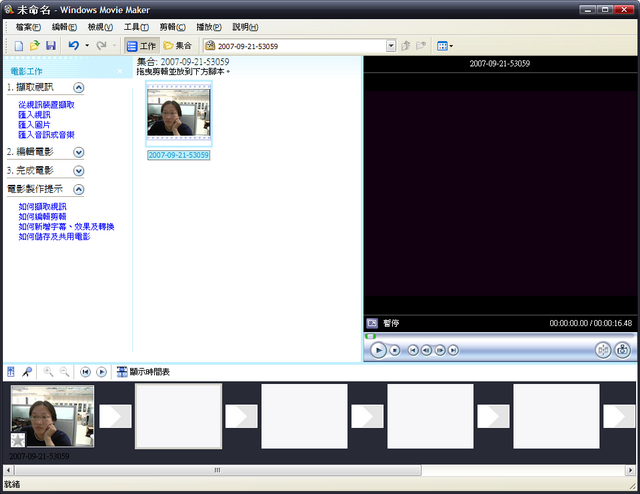Click the zoom in magnifier on the storyboard toolbar
The width and height of the screenshot is (640, 494).
point(49,372)
